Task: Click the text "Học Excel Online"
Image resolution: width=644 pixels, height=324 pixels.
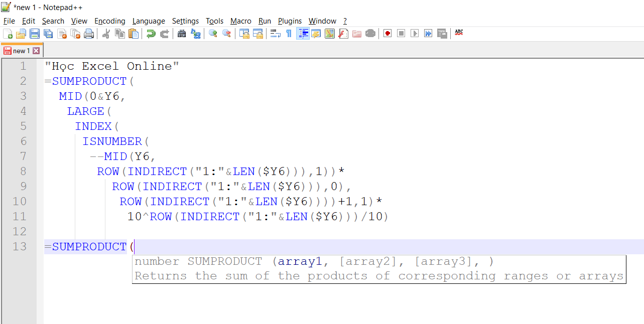Action: pyautogui.click(x=112, y=66)
